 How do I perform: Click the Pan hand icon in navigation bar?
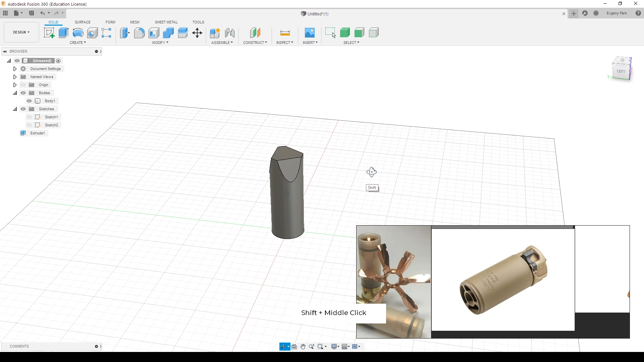click(x=303, y=347)
